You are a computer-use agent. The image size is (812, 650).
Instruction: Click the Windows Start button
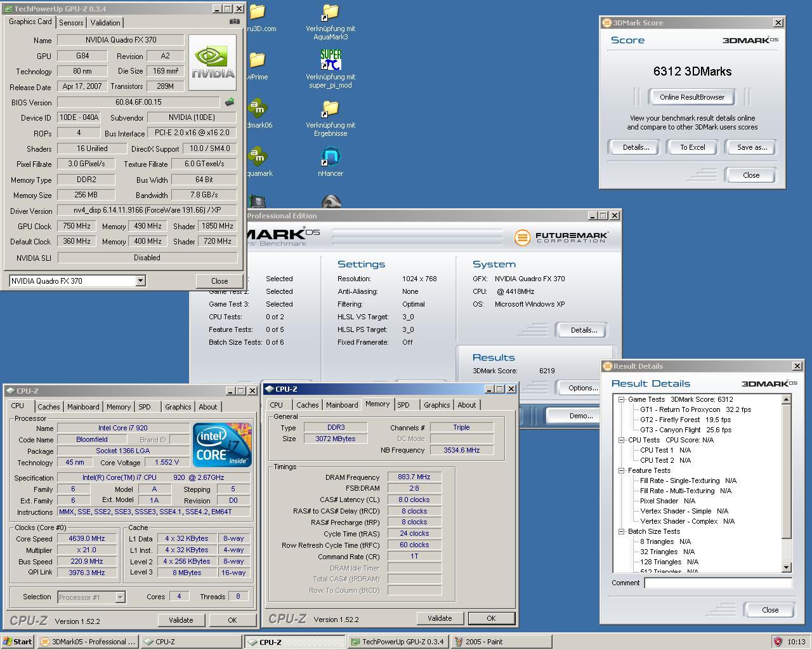(18, 642)
